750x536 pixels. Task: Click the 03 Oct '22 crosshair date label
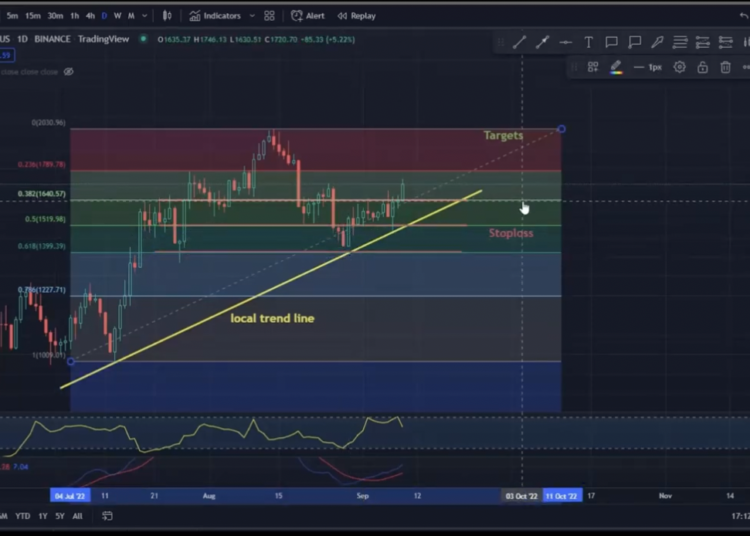click(521, 496)
